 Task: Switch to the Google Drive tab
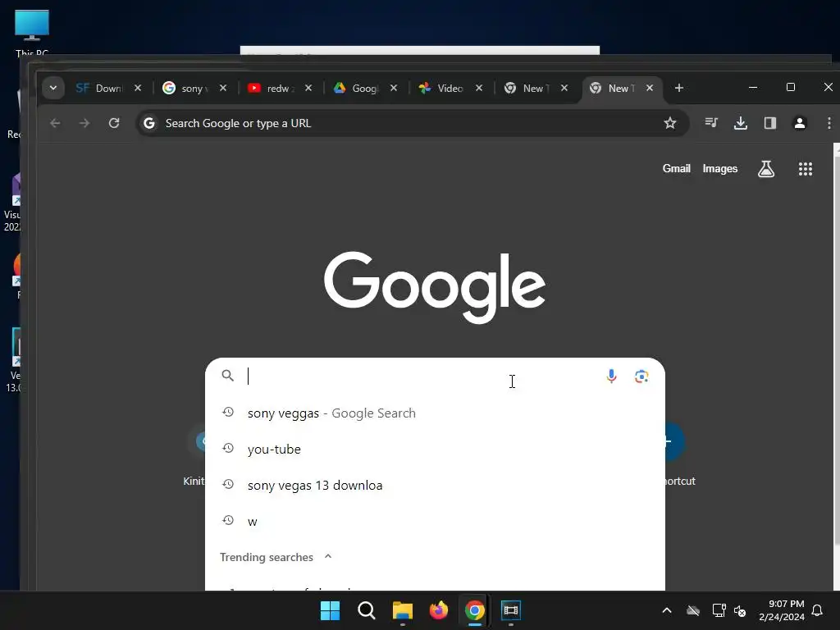click(356, 89)
